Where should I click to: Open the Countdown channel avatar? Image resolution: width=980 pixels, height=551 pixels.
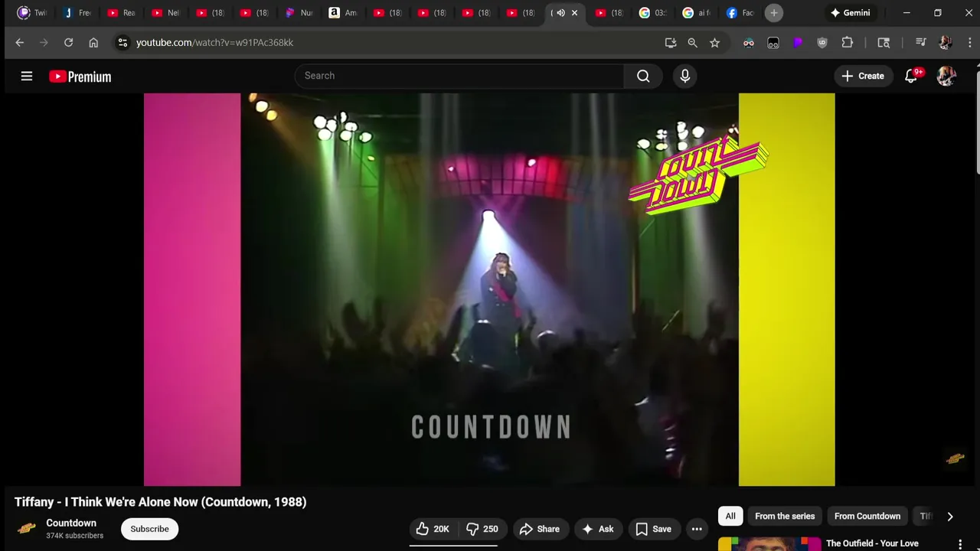pos(27,529)
